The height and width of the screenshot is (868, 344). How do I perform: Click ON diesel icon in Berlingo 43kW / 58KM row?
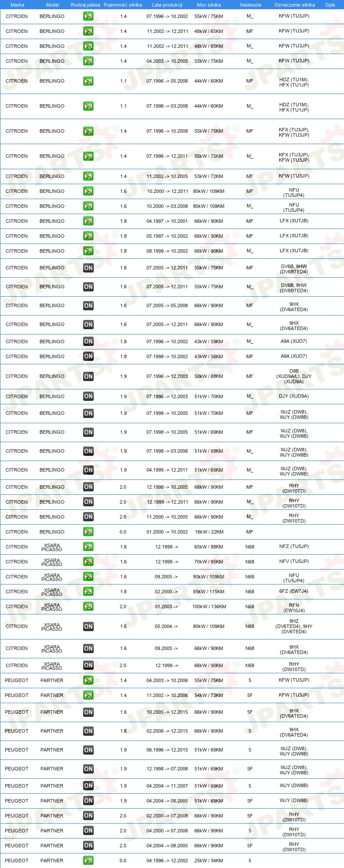(x=88, y=356)
